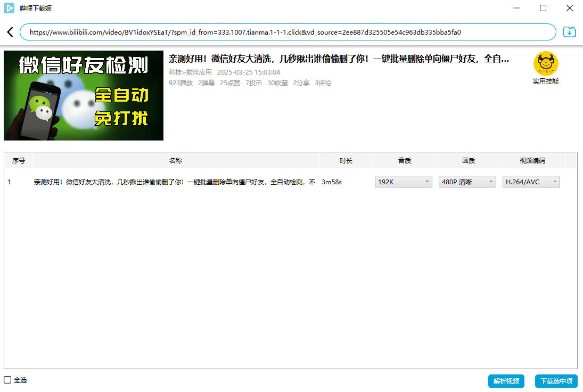Open the H.264/AVC video codec dropdown
Viewport: 583px width, 392px height.
coord(531,182)
